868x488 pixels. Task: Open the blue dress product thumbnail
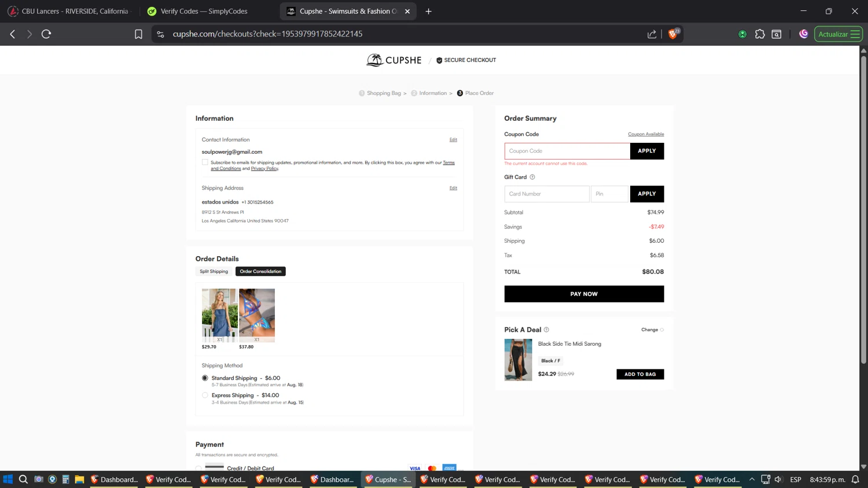219,315
